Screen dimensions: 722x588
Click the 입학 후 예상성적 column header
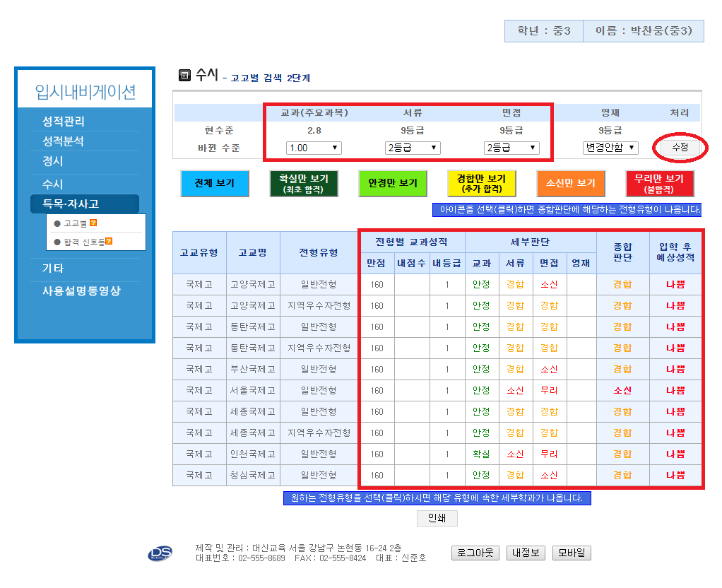[675, 252]
